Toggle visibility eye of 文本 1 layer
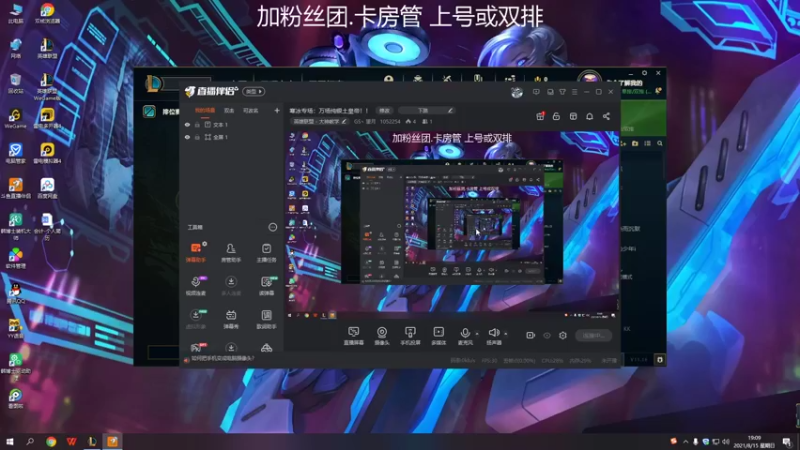The width and height of the screenshot is (800, 450). pyautogui.click(x=187, y=124)
